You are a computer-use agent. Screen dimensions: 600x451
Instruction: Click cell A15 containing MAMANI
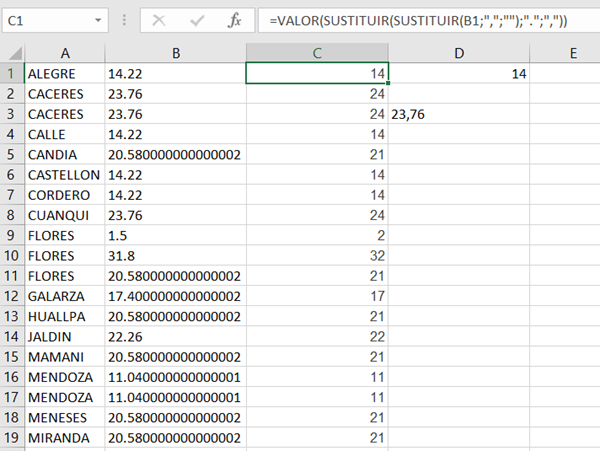[65, 357]
